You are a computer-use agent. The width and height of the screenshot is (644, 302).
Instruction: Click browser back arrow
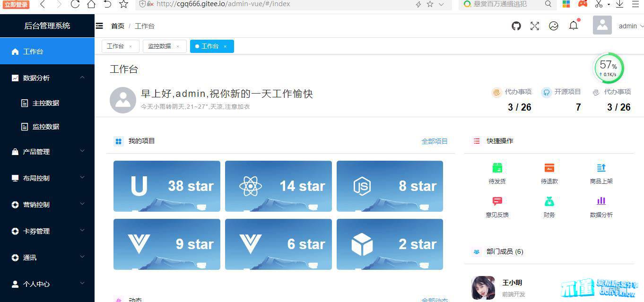point(43,4)
